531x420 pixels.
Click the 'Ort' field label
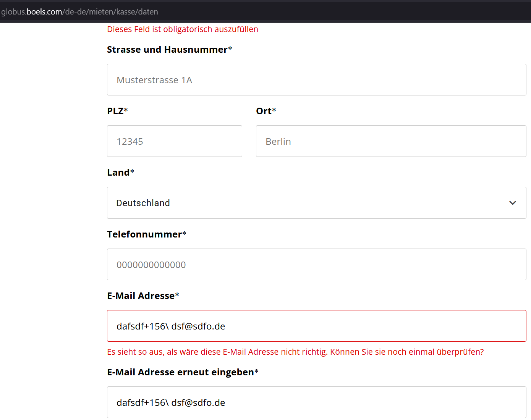(264, 111)
